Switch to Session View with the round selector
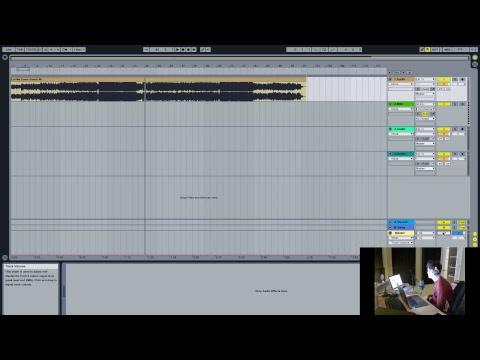Image resolution: width=480 pixels, height=360 pixels. pos(475,57)
